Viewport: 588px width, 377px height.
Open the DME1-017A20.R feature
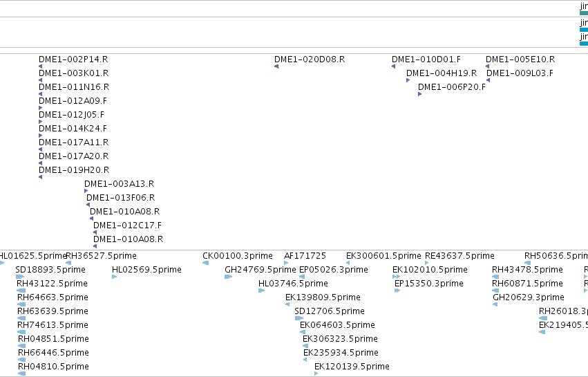(73, 156)
